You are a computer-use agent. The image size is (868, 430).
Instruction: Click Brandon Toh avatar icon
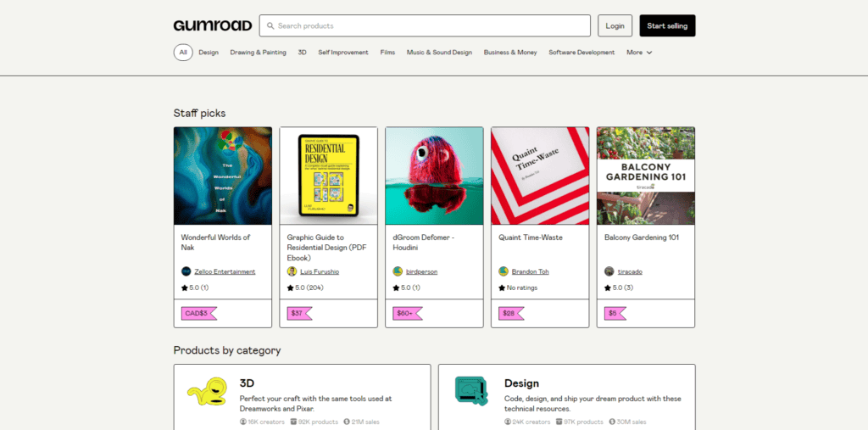click(504, 271)
